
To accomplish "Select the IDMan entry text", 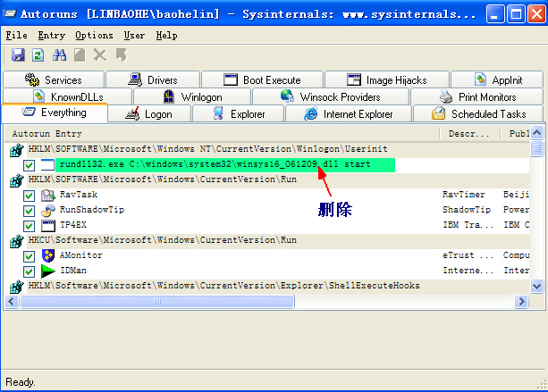I will (73, 271).
